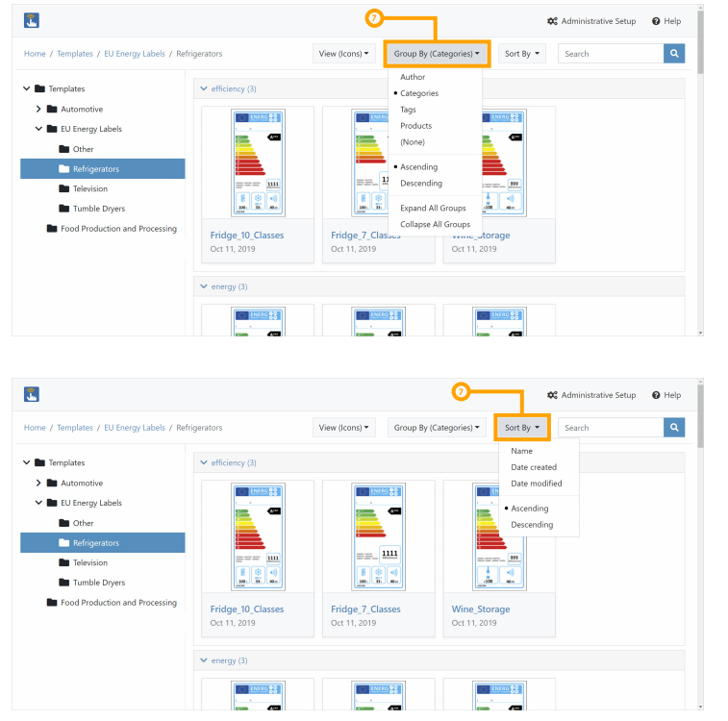Click EU Energy Labels breadcrumb in top screenshot
Image resolution: width=728 pixels, height=721 pixels.
tap(135, 54)
